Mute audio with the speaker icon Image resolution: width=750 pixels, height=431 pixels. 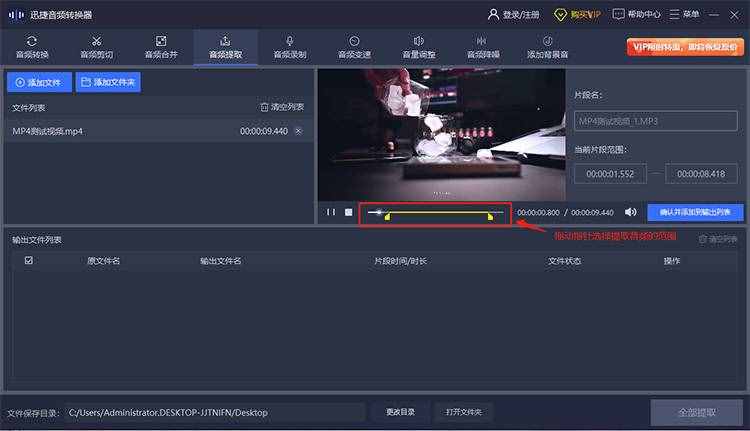[x=630, y=212]
